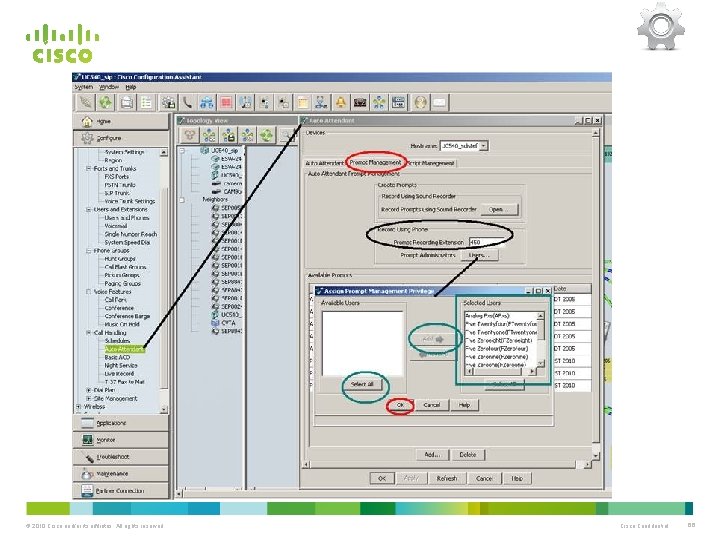Click the Selected Users list scroll-up arrow

click(x=540, y=316)
